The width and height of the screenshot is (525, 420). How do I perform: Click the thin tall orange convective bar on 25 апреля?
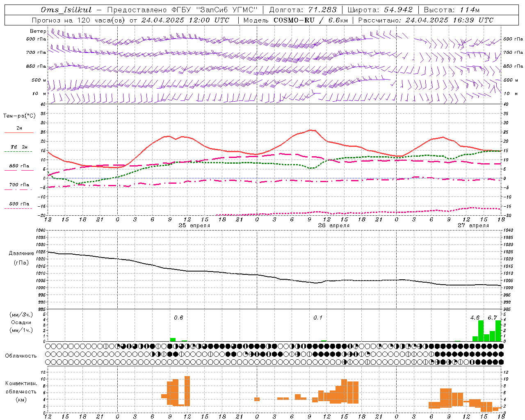click(187, 391)
